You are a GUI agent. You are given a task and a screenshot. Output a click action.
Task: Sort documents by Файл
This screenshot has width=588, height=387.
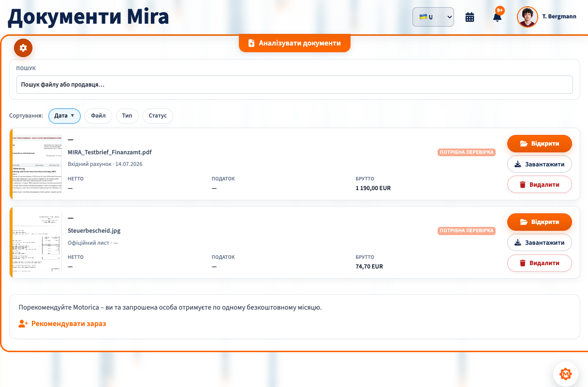click(98, 116)
